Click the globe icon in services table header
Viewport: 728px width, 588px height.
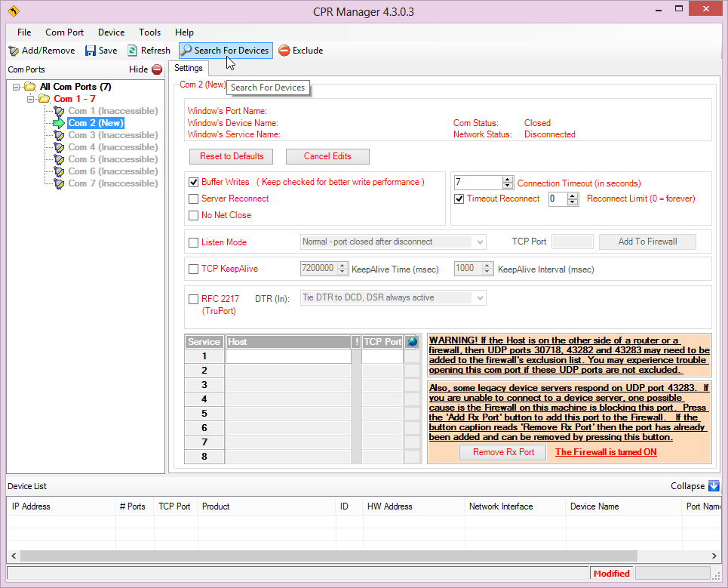coord(412,342)
